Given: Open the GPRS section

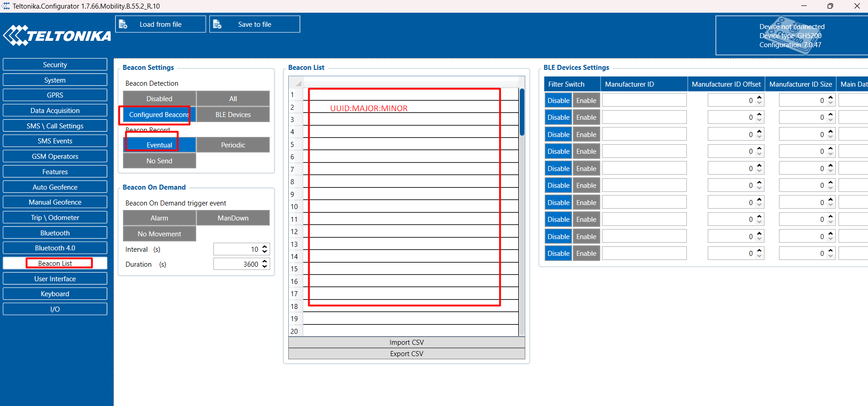Looking at the screenshot, I should coord(55,95).
